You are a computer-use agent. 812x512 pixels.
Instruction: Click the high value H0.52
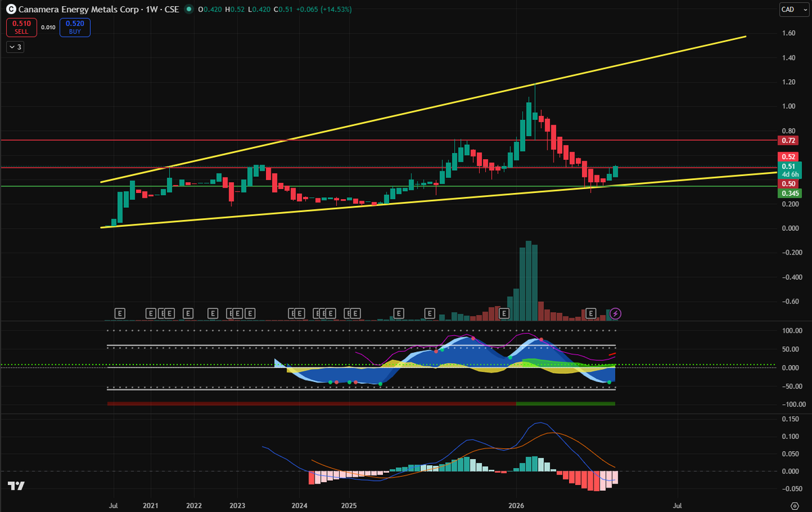234,9
